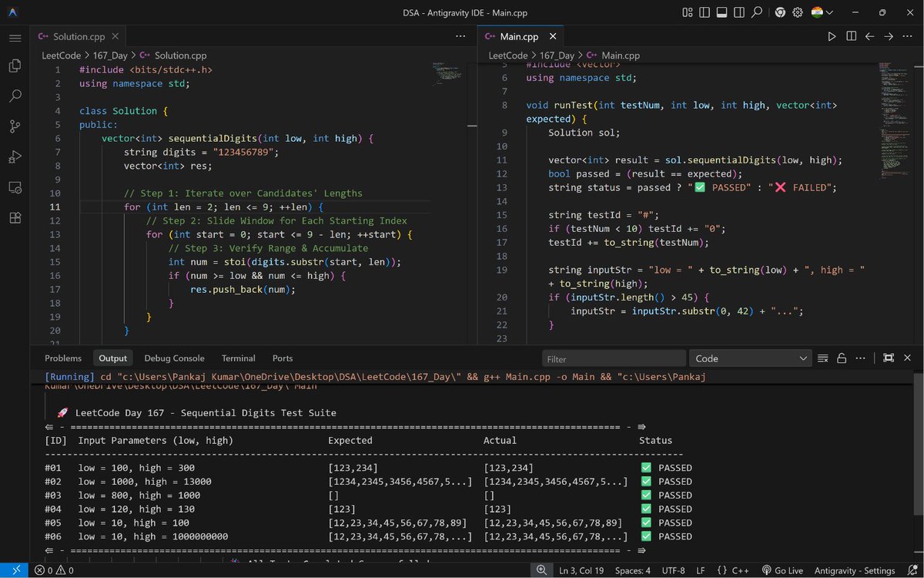This screenshot has height=578, width=924.
Task: Maximize the panel size
Action: [x=889, y=358]
